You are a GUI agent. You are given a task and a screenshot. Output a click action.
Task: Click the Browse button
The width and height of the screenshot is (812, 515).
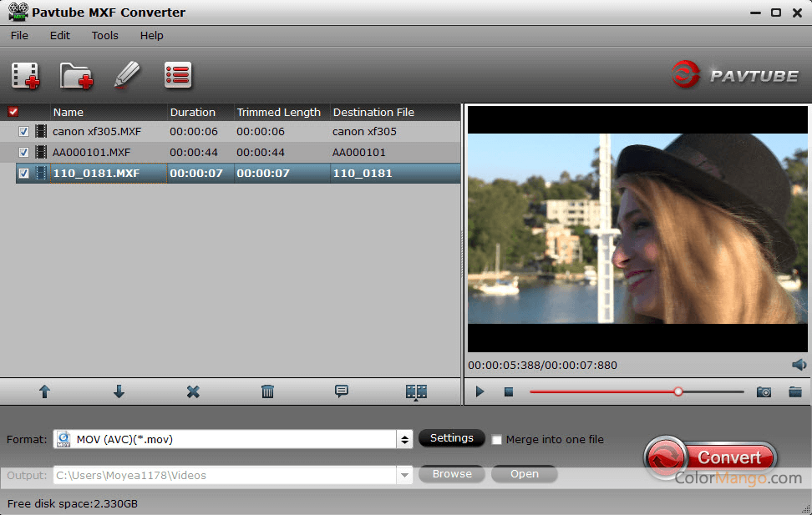(x=452, y=473)
